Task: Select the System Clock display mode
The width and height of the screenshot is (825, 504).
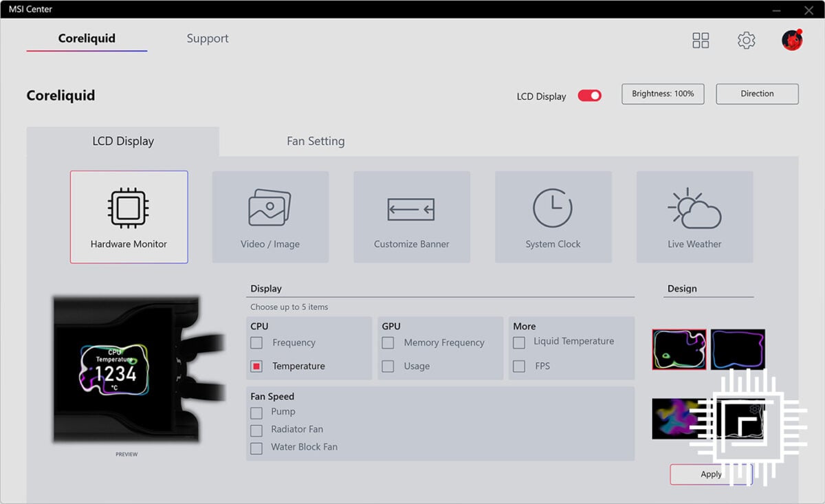Action: pos(553,217)
